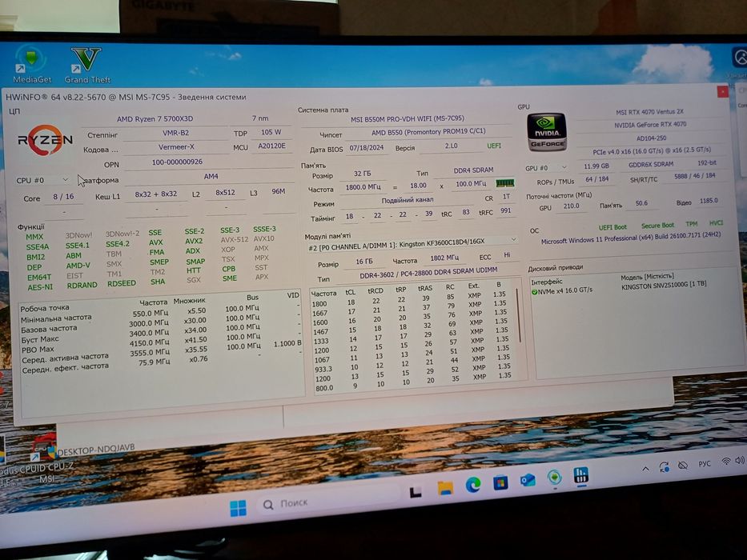Open File Explorer from the taskbar
The image size is (747, 560).
pos(445,488)
